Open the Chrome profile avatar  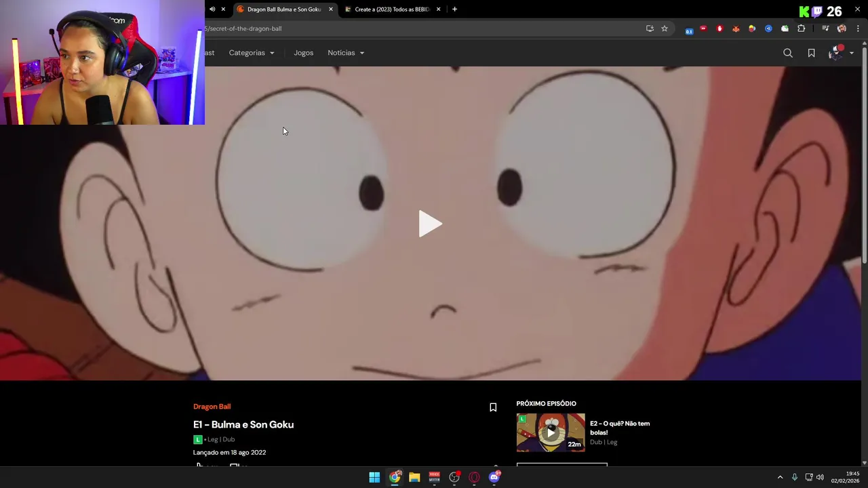[842, 28]
